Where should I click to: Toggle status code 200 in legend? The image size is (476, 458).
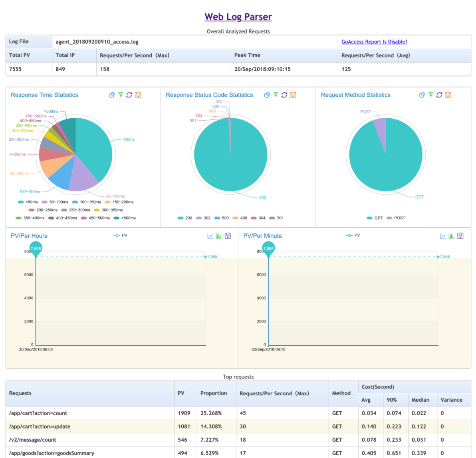(184, 218)
